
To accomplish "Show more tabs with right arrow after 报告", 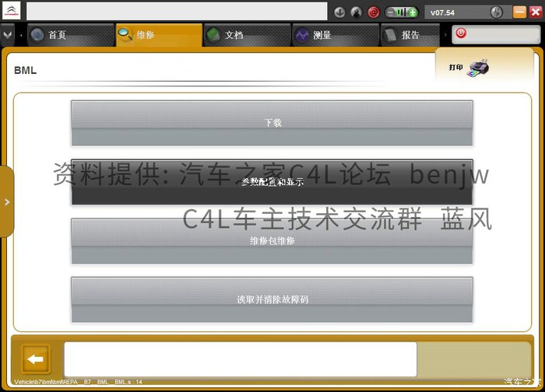I will [445, 35].
